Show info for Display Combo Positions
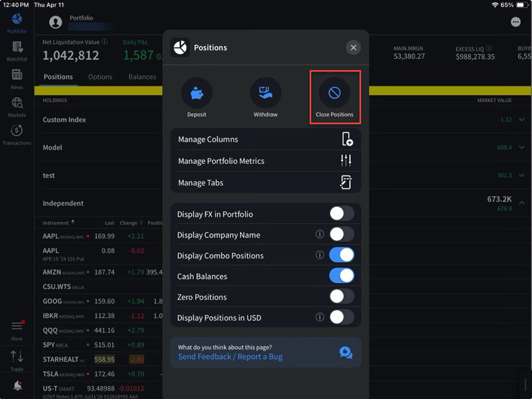The height and width of the screenshot is (399, 532). (x=320, y=255)
